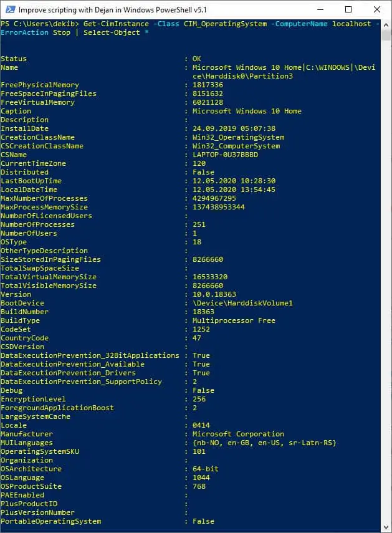Click the Select-Object text in the command
The width and height of the screenshot is (392, 533).
(x=112, y=32)
